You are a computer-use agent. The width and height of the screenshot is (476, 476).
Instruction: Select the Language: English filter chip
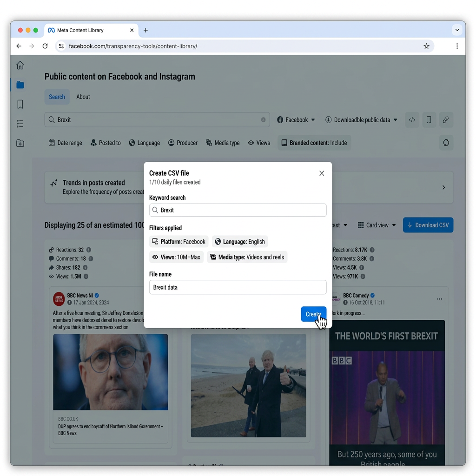240,242
